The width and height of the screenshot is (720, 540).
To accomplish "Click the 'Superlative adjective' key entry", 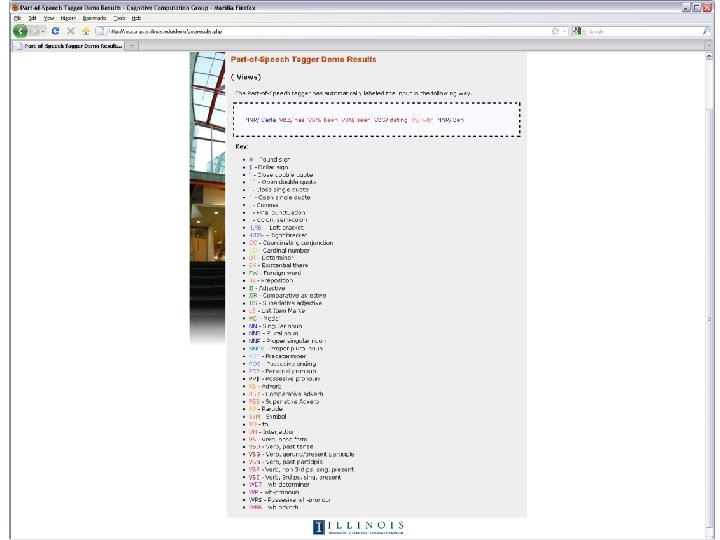I will point(286,303).
